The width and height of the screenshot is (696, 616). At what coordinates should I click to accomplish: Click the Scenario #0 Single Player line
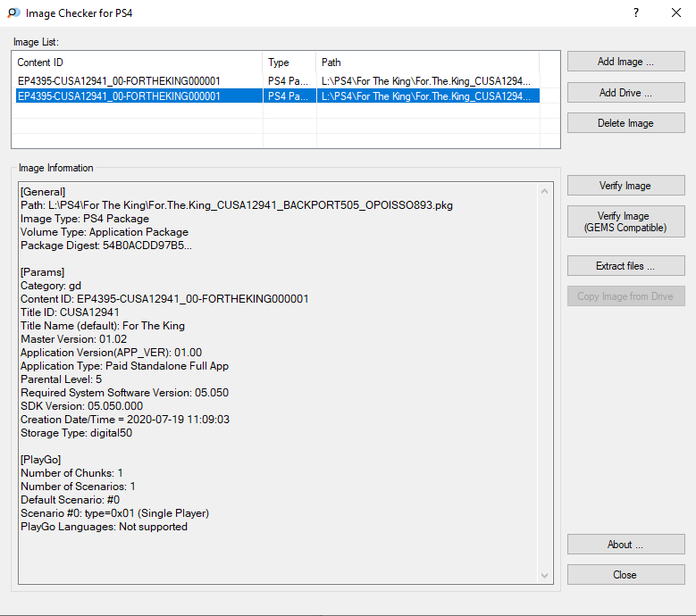(114, 513)
